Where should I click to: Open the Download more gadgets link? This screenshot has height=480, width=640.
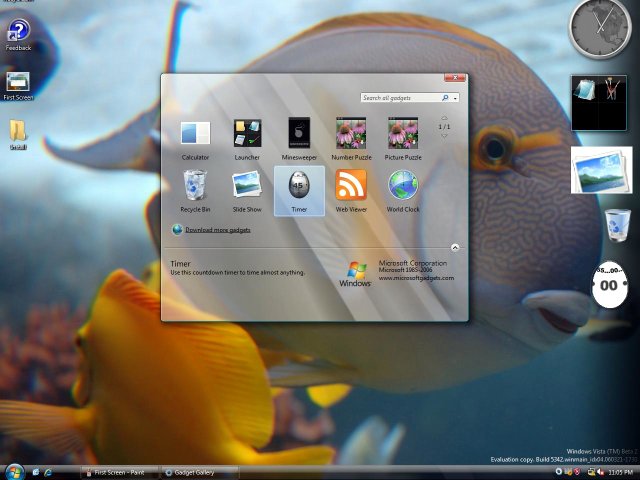[217, 229]
